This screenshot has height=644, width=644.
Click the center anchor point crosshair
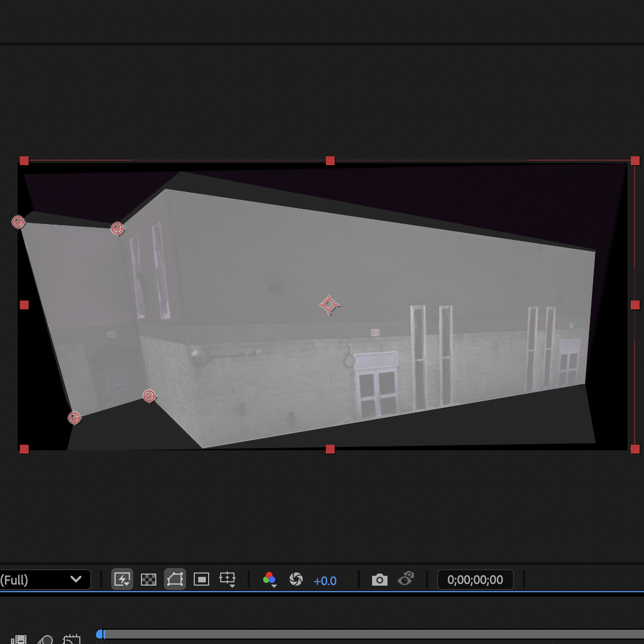click(x=330, y=304)
